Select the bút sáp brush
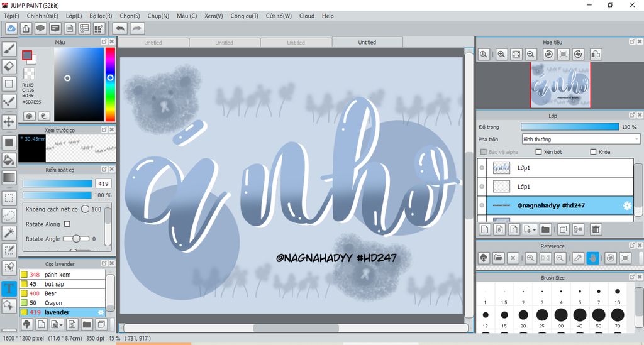 62,284
